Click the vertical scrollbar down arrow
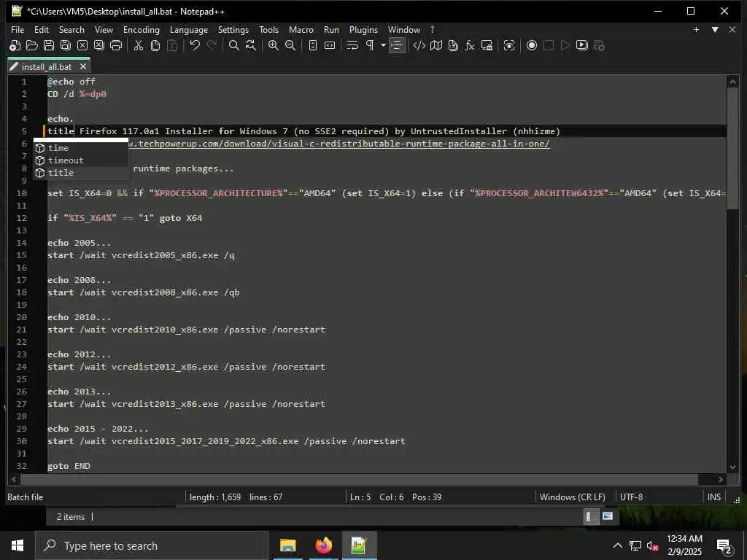Viewport: 747px width, 560px height. point(732,467)
